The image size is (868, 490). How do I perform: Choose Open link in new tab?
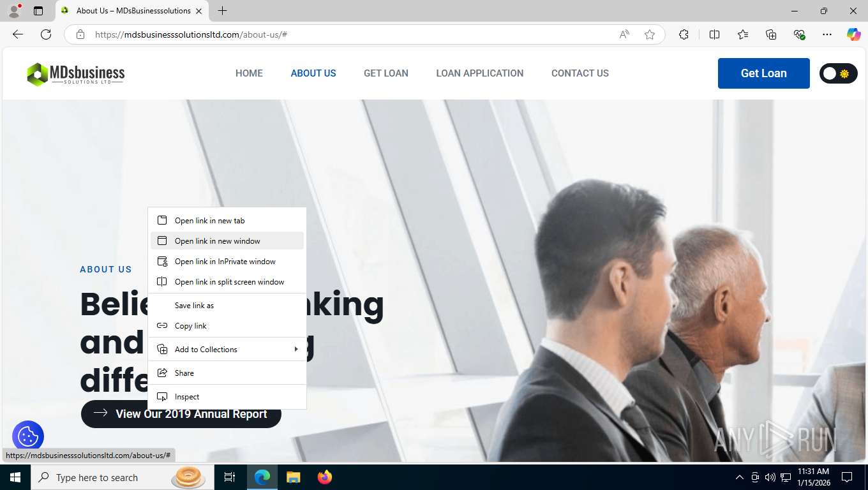click(227, 221)
